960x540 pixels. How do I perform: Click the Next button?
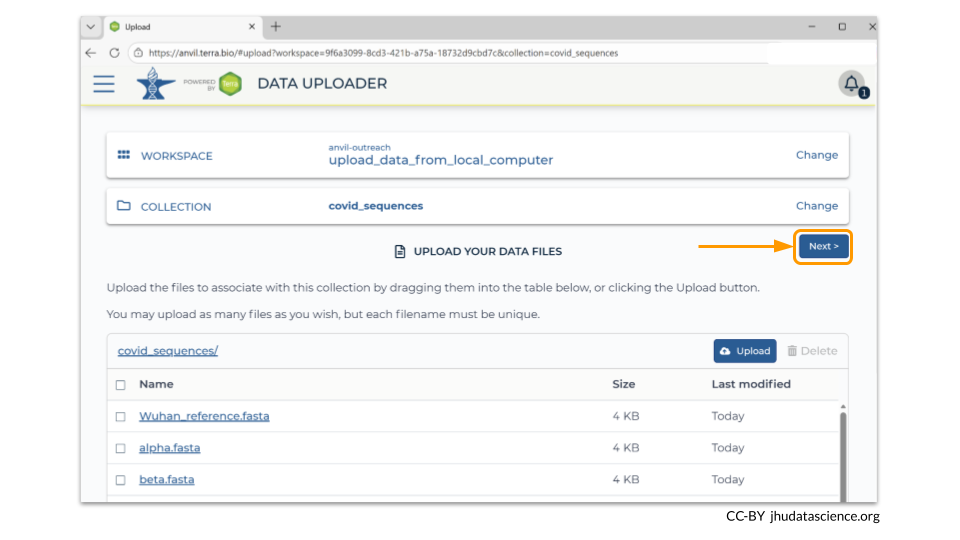tap(823, 246)
